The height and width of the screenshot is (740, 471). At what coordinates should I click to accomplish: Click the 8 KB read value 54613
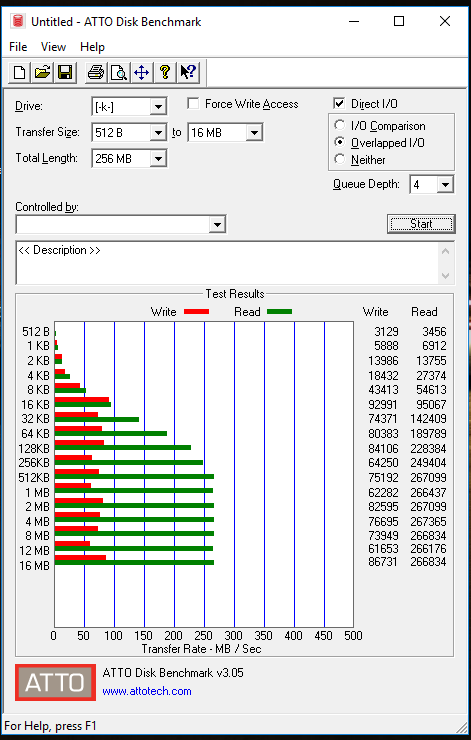(431, 390)
